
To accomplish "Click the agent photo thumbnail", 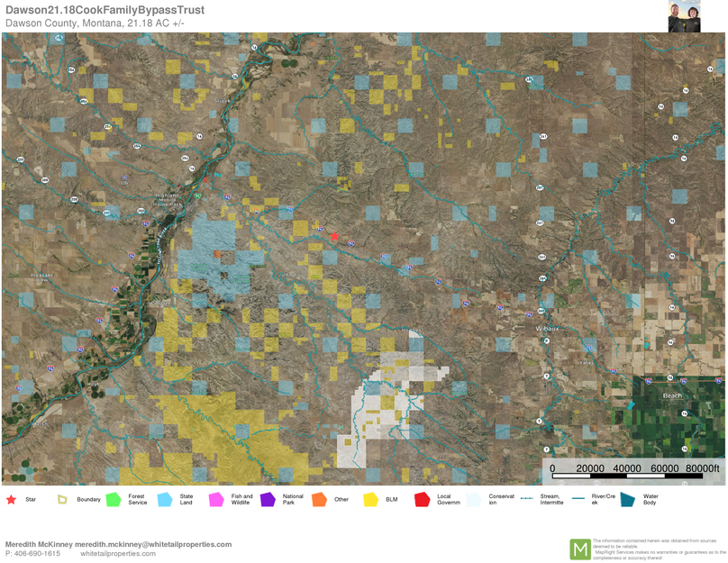I will [x=684, y=17].
